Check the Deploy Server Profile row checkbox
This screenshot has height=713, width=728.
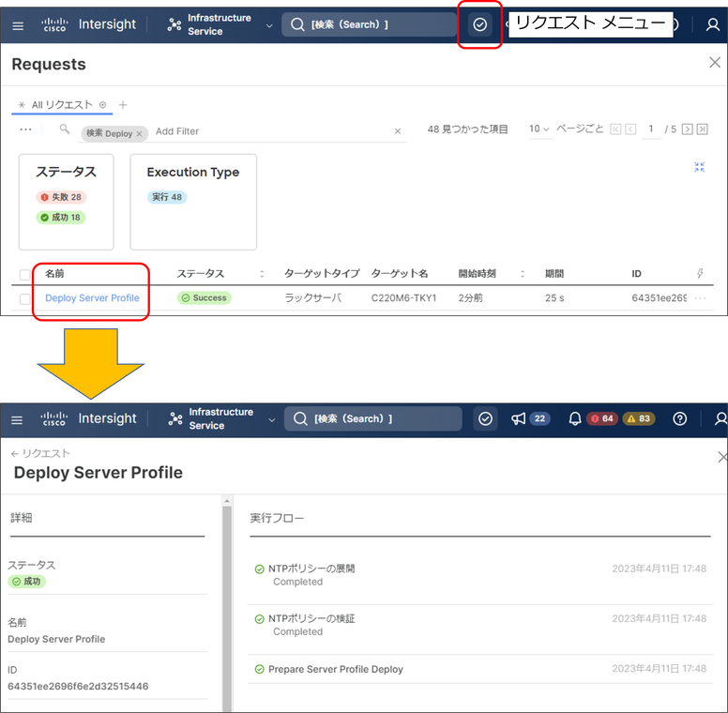(x=25, y=299)
